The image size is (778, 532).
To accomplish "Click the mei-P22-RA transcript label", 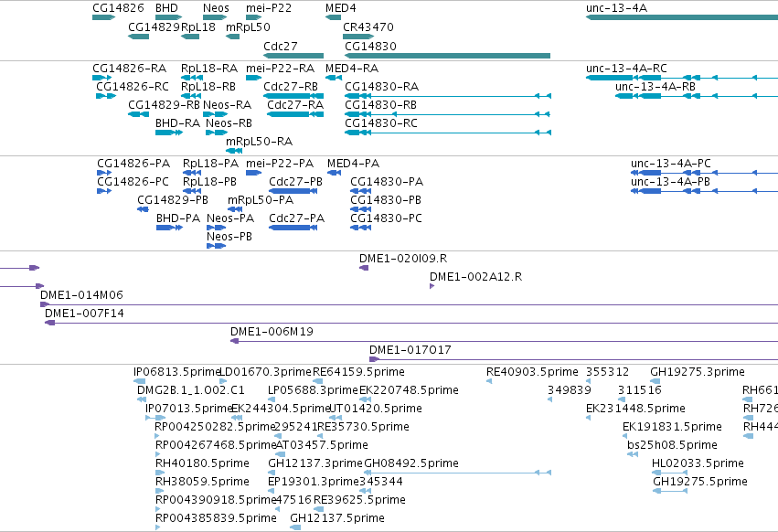I will click(281, 68).
